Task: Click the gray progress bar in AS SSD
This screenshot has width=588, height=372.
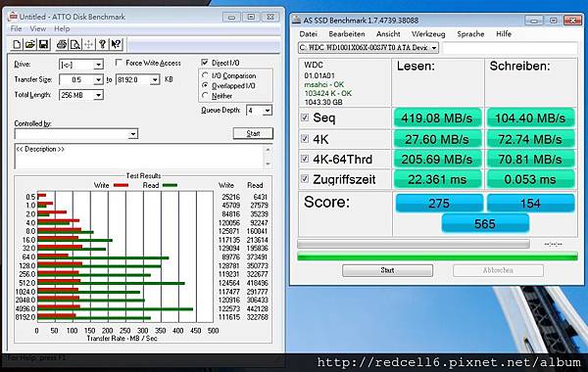Action: [x=414, y=245]
